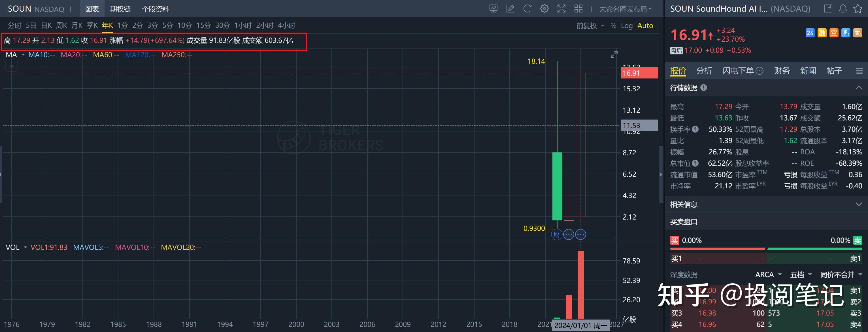The width and height of the screenshot is (868, 332).
Task: Click the refresh chart icon
Action: pyautogui.click(x=527, y=9)
